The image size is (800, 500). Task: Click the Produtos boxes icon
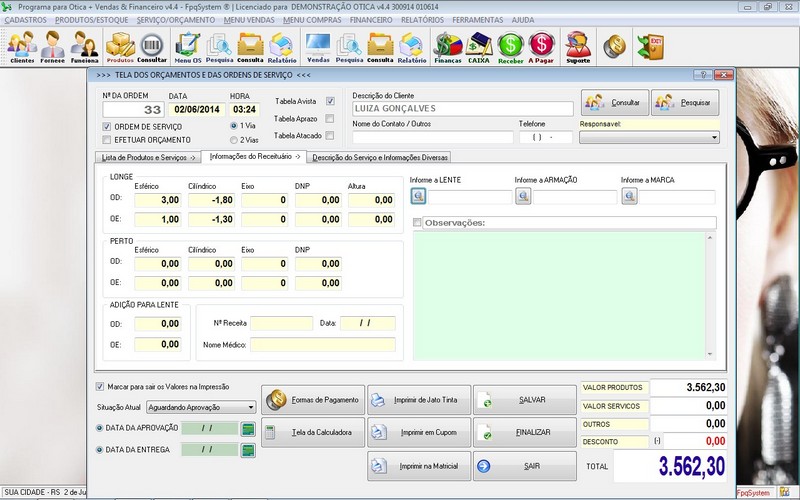tap(120, 47)
